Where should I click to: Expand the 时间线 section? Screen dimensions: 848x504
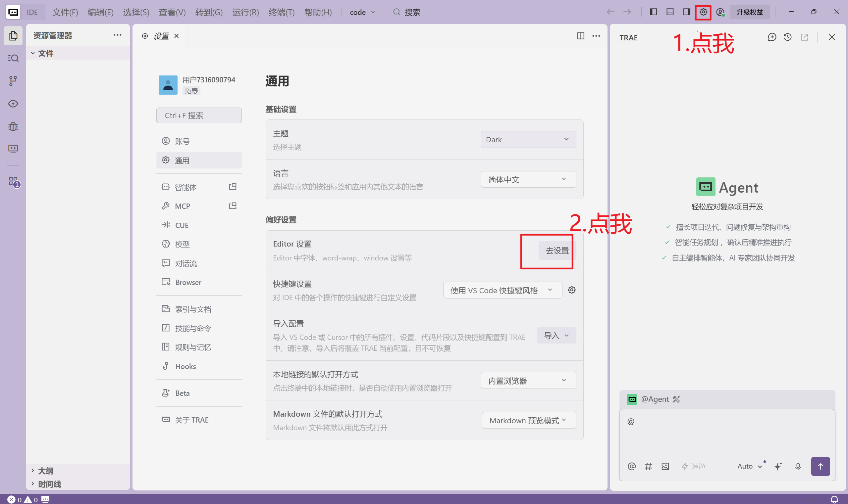[78, 484]
